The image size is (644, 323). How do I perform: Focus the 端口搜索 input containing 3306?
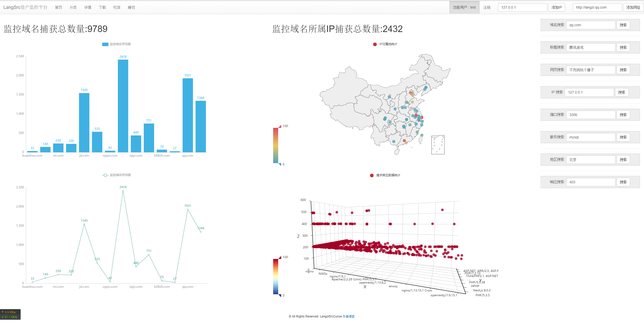pos(590,115)
